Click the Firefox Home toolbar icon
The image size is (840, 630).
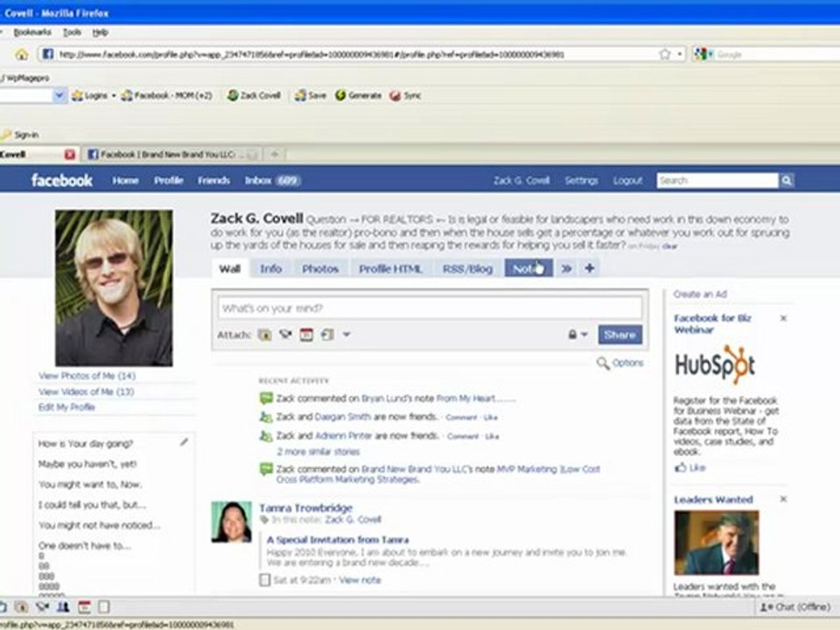pyautogui.click(x=21, y=54)
